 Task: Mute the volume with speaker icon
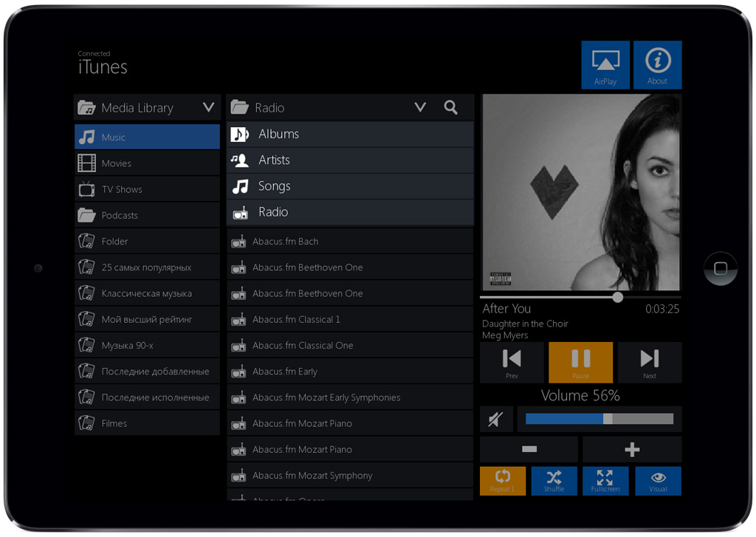click(495, 420)
